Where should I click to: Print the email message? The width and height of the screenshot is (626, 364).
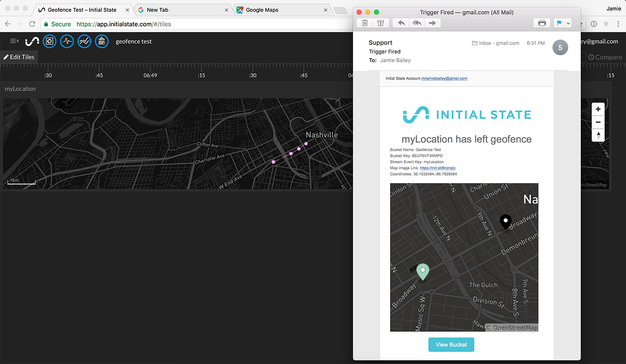(542, 23)
